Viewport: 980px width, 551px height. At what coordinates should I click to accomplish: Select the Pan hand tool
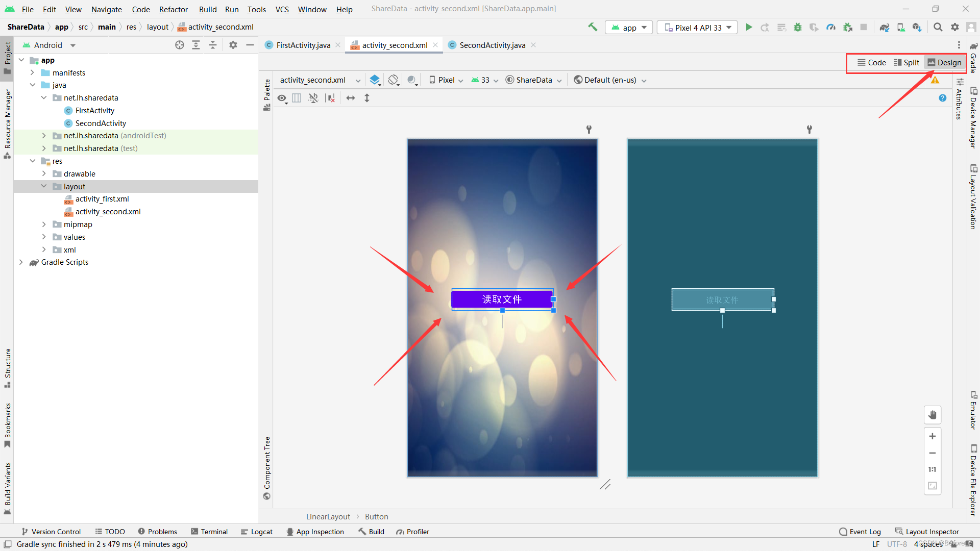point(932,415)
